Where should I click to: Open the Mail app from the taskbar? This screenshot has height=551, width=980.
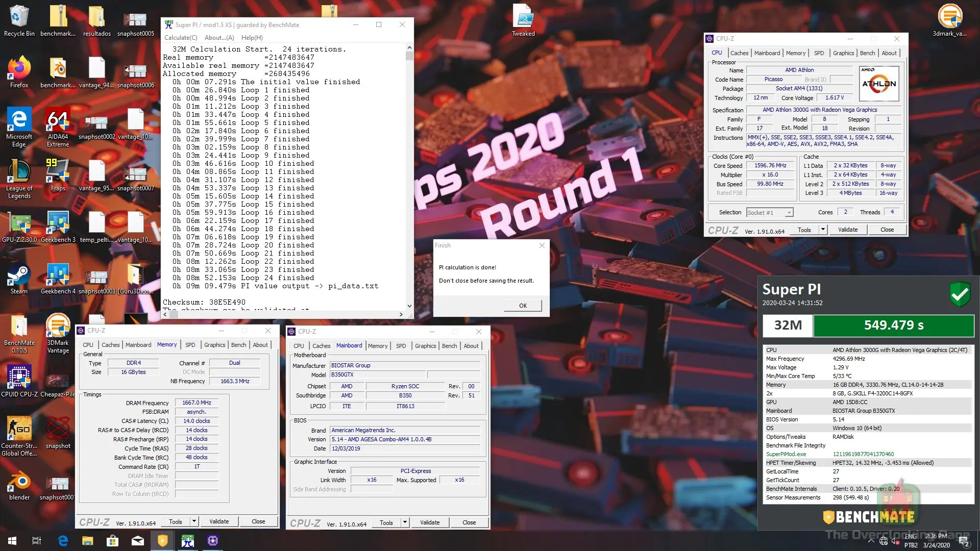click(x=138, y=541)
